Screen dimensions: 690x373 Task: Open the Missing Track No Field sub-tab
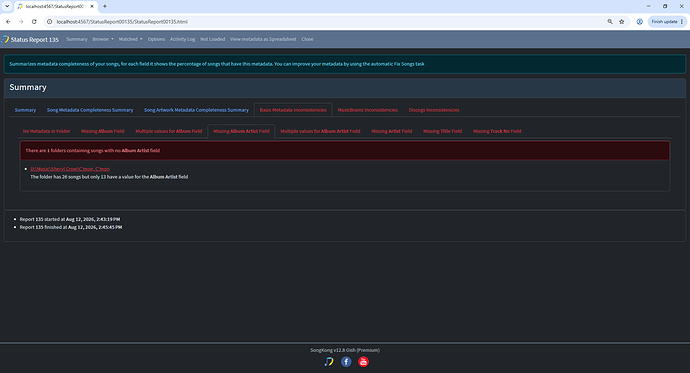(x=497, y=131)
